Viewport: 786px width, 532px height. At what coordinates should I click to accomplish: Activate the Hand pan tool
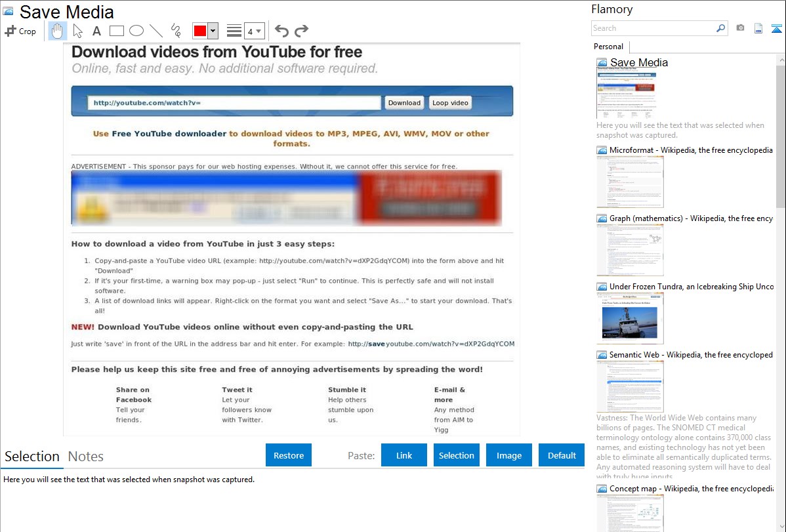coord(57,31)
